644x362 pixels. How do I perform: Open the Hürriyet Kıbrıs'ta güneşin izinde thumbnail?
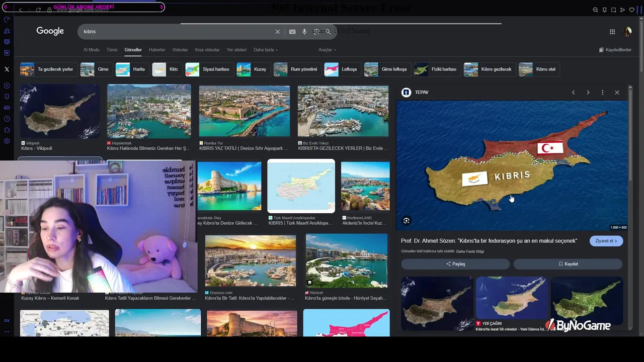347,260
